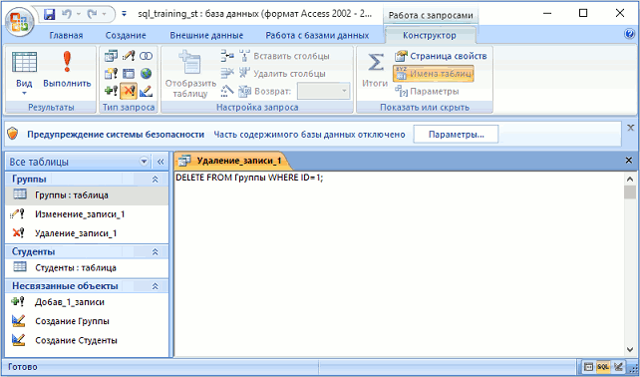The image size is (640, 377).
Task: Click the security warning shield icon
Action: (x=13, y=134)
